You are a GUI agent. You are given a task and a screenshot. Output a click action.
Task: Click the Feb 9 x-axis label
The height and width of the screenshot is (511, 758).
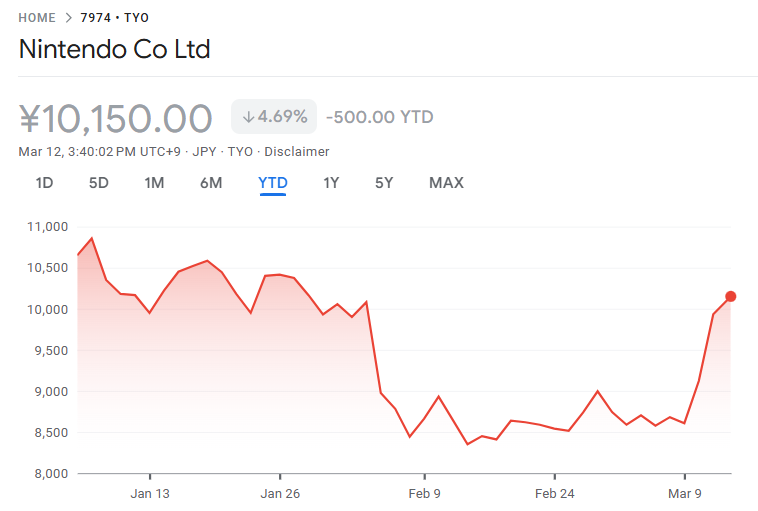pyautogui.click(x=424, y=493)
